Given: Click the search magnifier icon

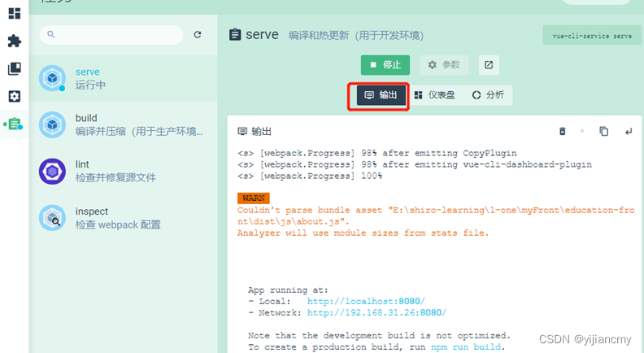Looking at the screenshot, I should click(51, 34).
